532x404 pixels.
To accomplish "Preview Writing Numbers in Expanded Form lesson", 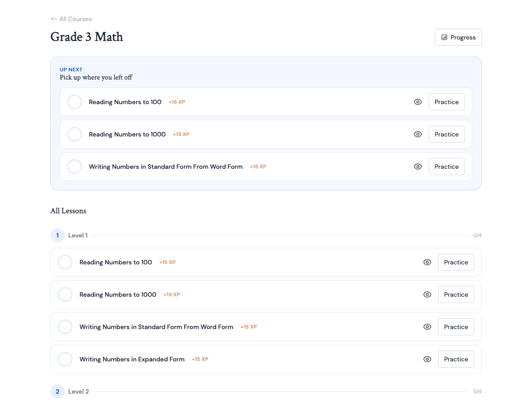I will pos(427,359).
